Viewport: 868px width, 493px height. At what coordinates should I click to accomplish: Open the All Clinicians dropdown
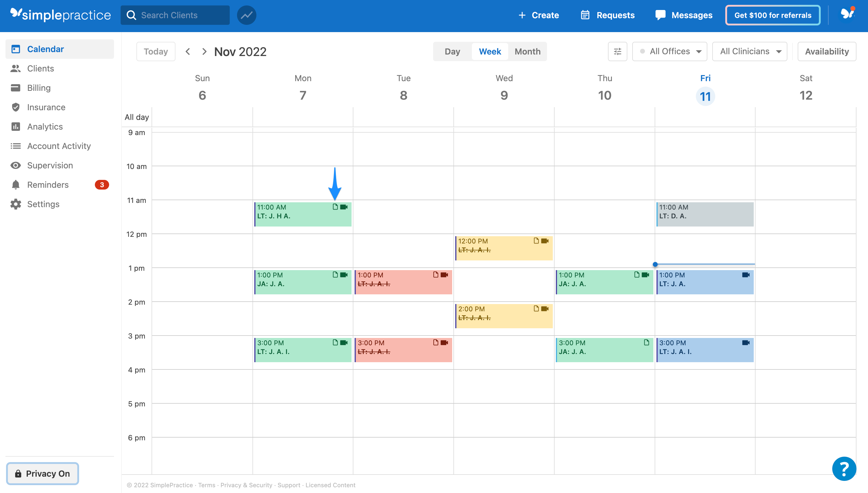click(x=750, y=51)
